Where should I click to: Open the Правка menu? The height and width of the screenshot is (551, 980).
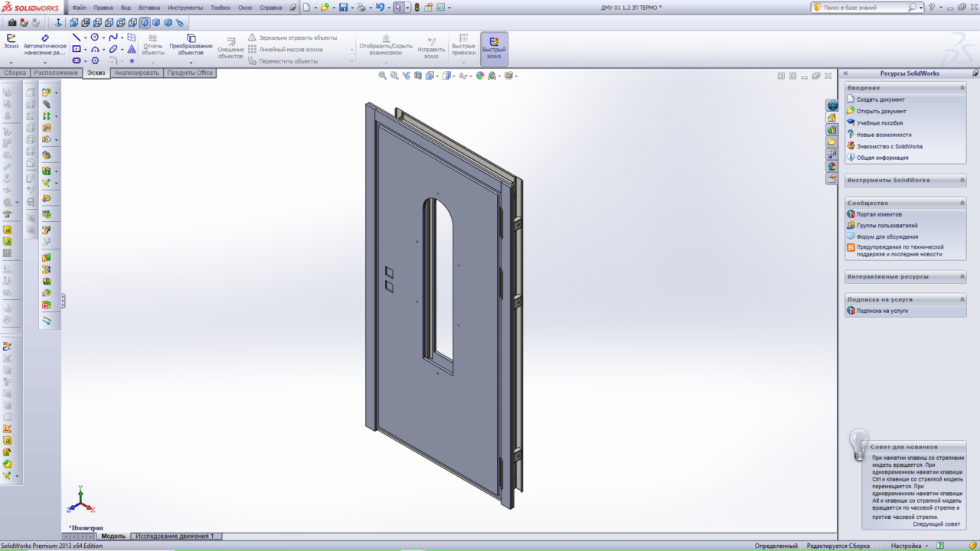[x=103, y=8]
